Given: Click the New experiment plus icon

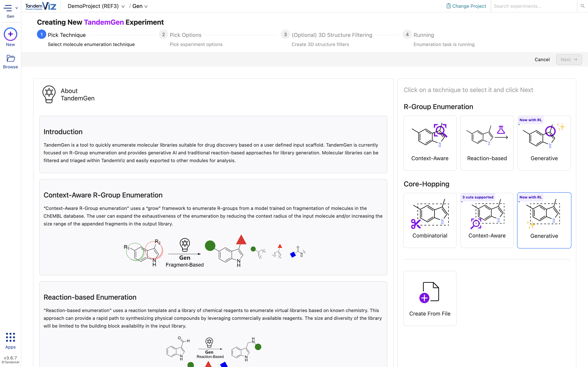Looking at the screenshot, I should (x=10, y=34).
